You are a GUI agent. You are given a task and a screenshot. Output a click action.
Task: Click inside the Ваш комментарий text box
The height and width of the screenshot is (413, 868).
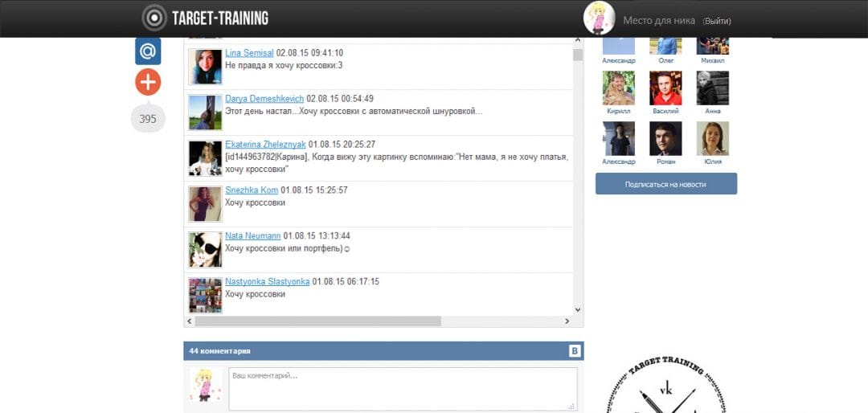click(x=403, y=389)
